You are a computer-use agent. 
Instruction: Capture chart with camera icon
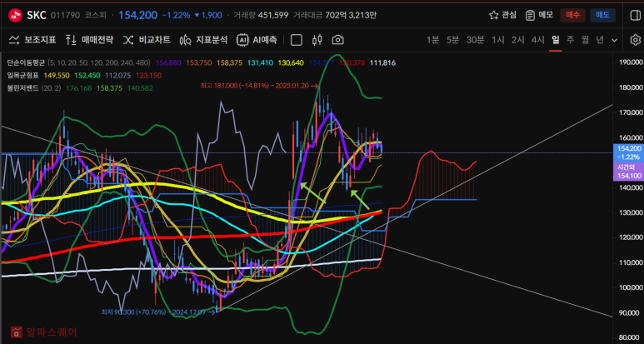337,40
